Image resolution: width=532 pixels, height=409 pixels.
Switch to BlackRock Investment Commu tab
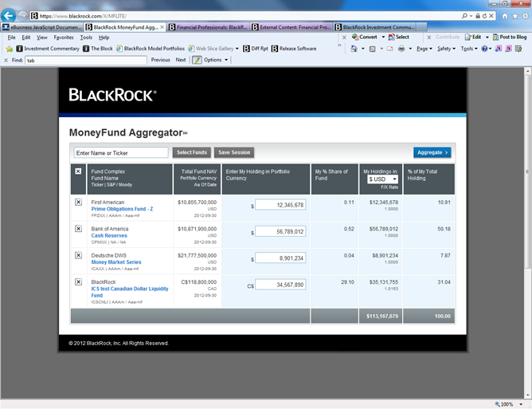click(375, 27)
